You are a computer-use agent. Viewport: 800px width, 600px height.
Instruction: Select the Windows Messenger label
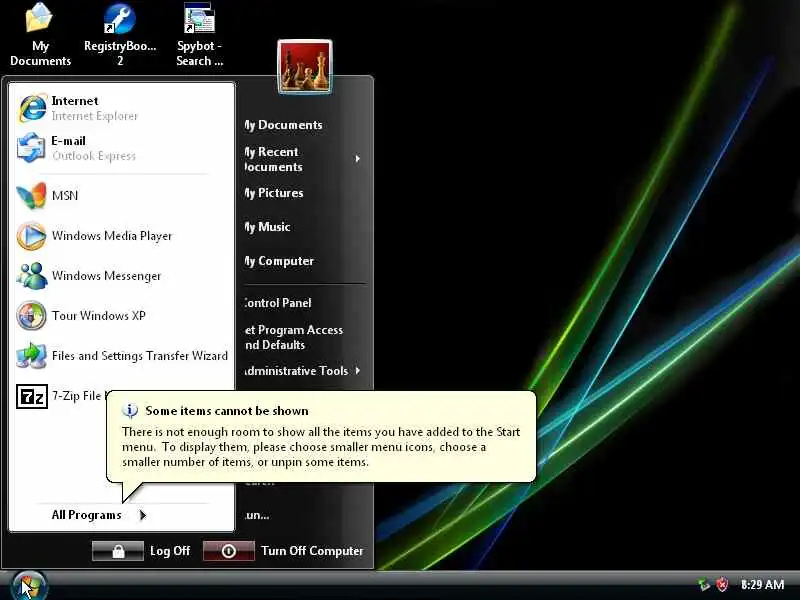click(x=106, y=276)
